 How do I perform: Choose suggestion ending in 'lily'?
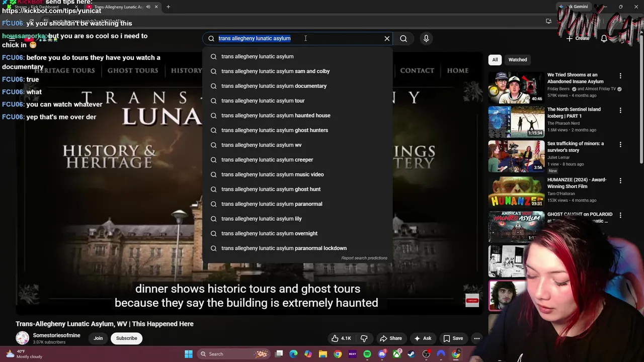tap(297, 219)
